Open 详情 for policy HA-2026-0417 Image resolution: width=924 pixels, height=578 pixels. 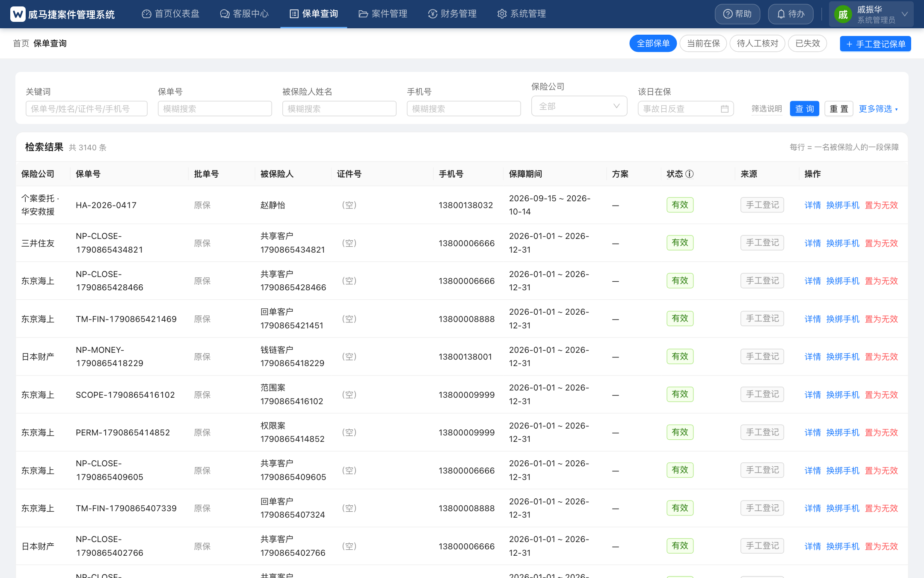(x=812, y=205)
